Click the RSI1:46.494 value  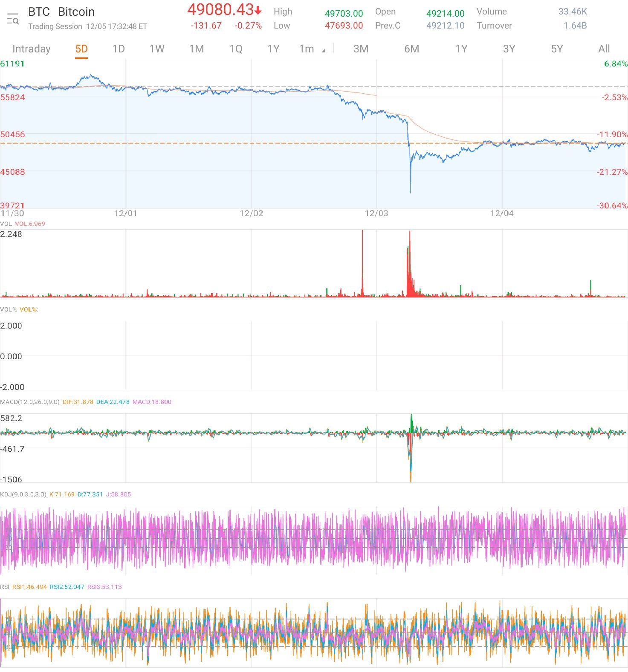pos(29,587)
